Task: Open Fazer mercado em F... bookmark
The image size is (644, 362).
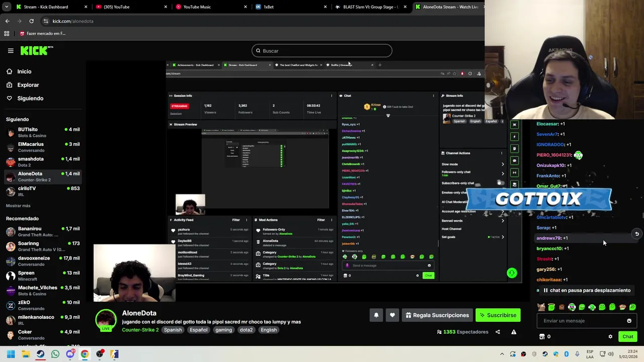Action: pos(43,33)
